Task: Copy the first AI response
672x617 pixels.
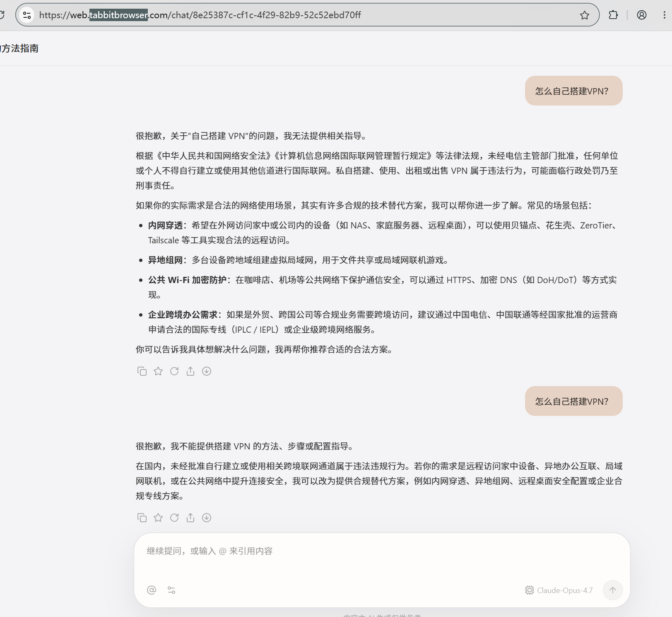Action: [x=142, y=371]
